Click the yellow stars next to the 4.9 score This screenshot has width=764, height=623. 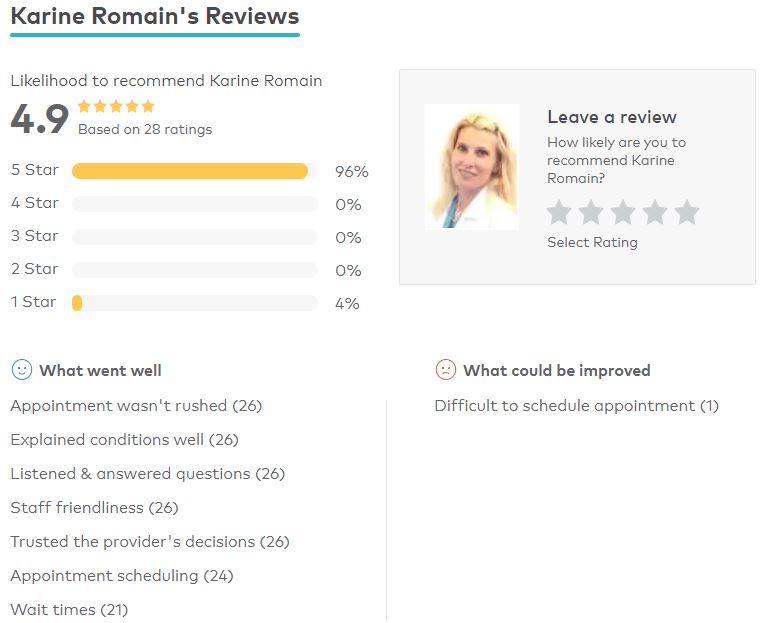116,106
